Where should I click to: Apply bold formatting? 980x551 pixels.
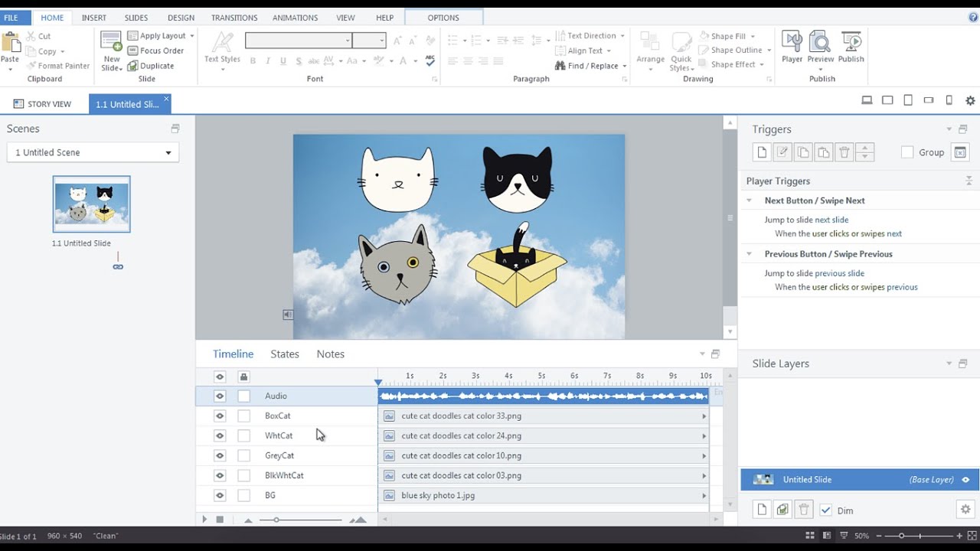(253, 61)
